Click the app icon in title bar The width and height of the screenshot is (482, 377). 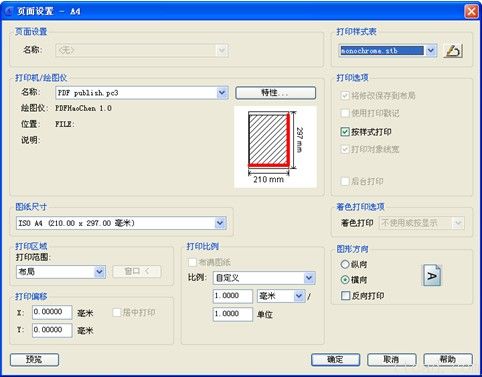click(x=9, y=11)
